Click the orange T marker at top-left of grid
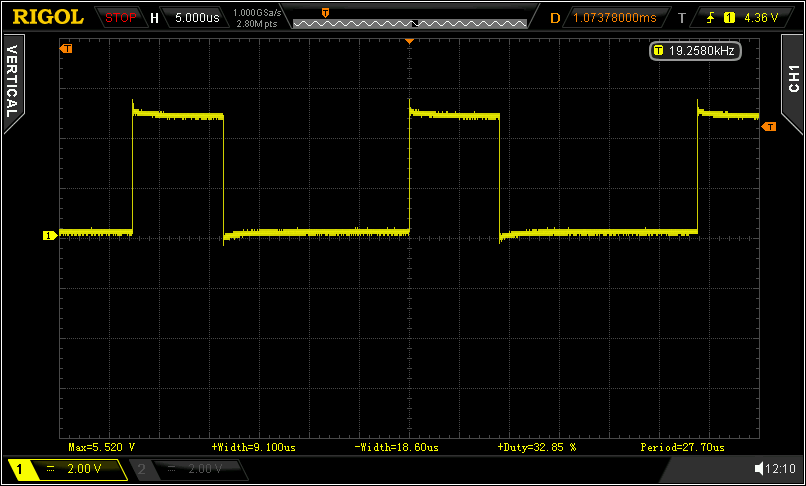This screenshot has height=486, width=806. [67, 48]
